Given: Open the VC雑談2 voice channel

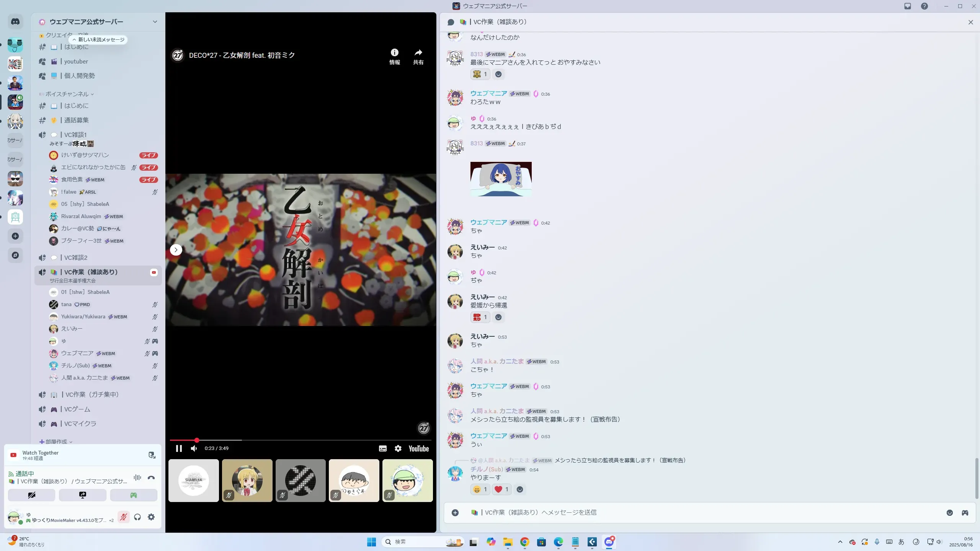Looking at the screenshot, I should tap(76, 258).
